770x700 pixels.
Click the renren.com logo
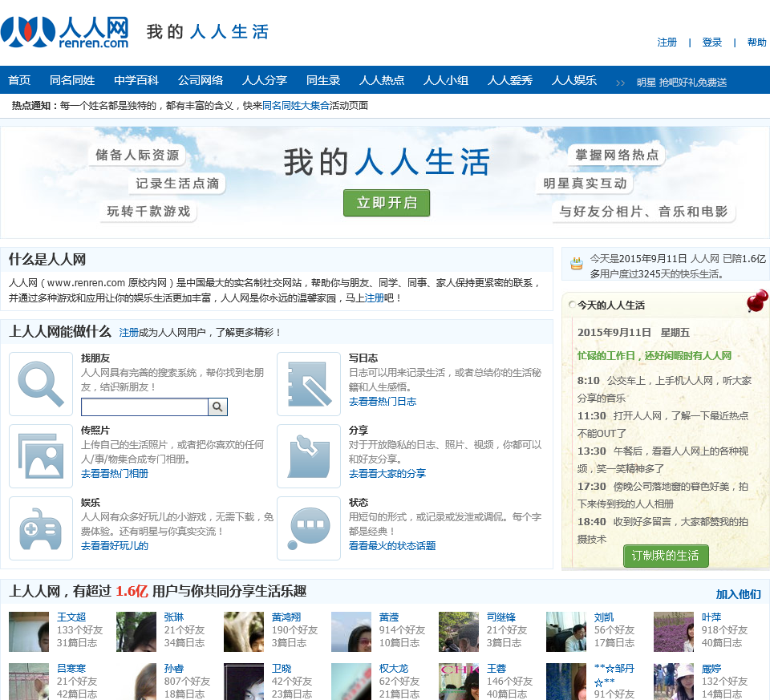point(65,32)
